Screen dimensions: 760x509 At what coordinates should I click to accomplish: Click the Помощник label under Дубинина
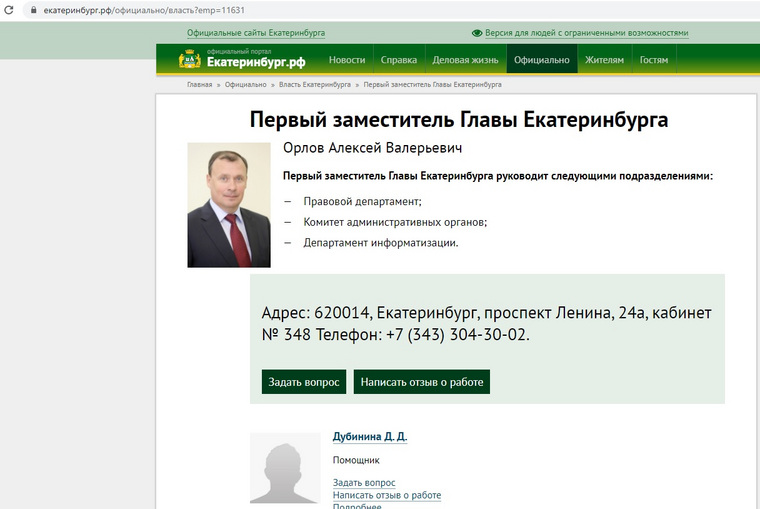tap(356, 460)
